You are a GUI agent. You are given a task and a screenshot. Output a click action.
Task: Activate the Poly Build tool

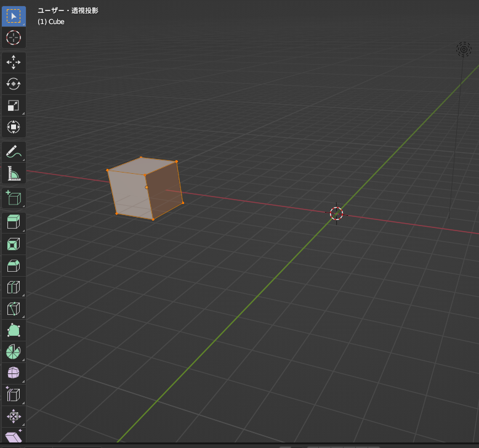point(14,330)
